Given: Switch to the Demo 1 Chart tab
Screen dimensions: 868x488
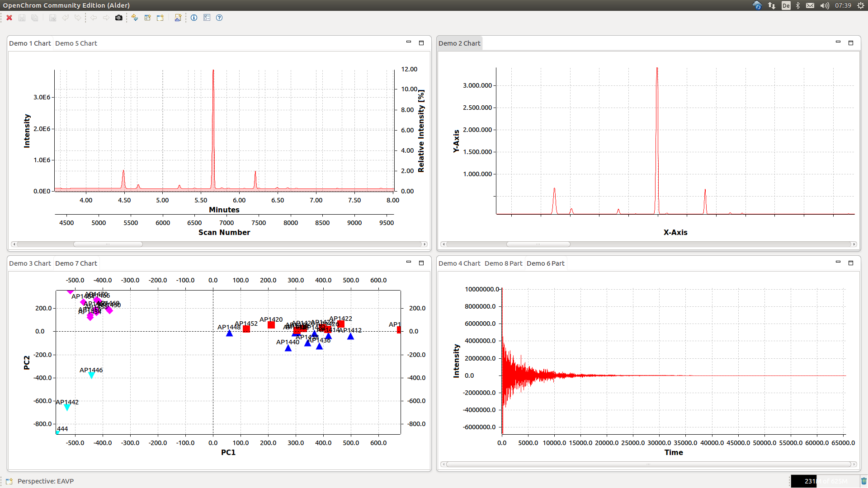Looking at the screenshot, I should click(30, 43).
